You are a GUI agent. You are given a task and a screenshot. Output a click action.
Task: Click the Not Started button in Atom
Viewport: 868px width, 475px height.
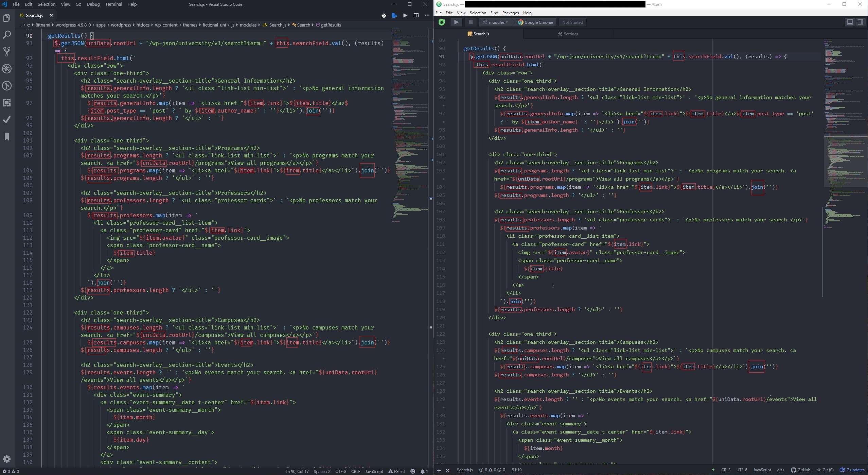click(572, 22)
